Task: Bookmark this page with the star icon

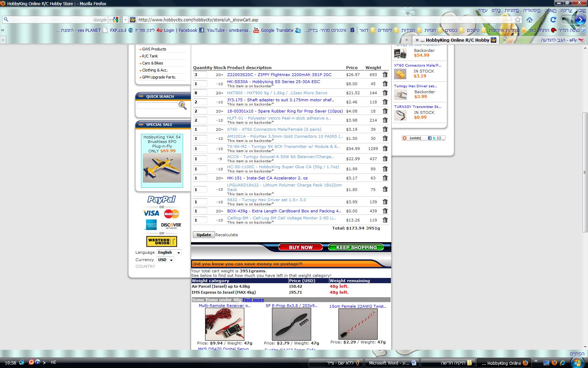Action: point(518,20)
